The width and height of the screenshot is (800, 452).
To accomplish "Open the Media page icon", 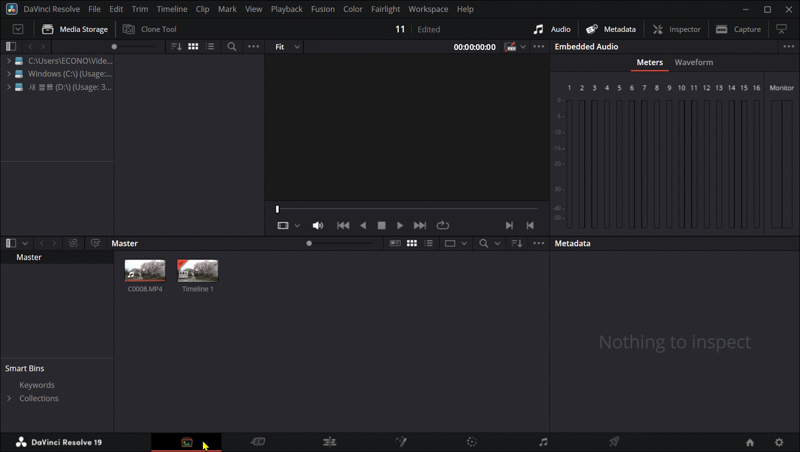I will click(x=187, y=442).
